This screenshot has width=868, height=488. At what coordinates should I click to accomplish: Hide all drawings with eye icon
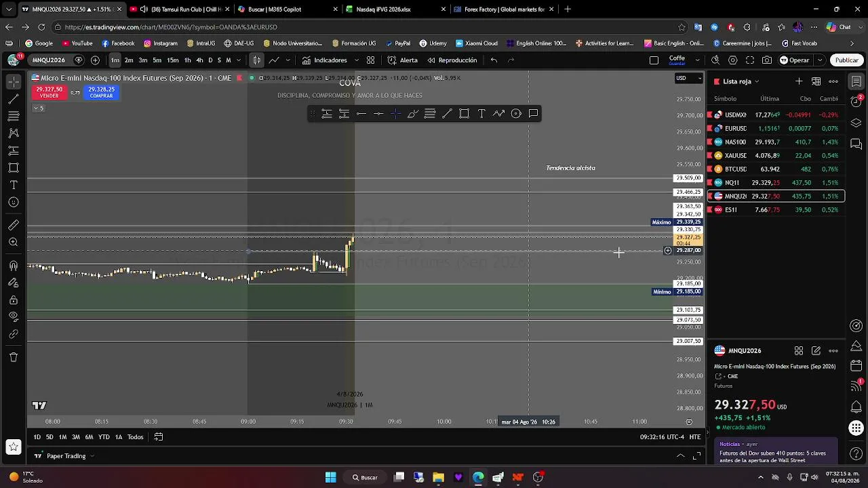click(14, 317)
